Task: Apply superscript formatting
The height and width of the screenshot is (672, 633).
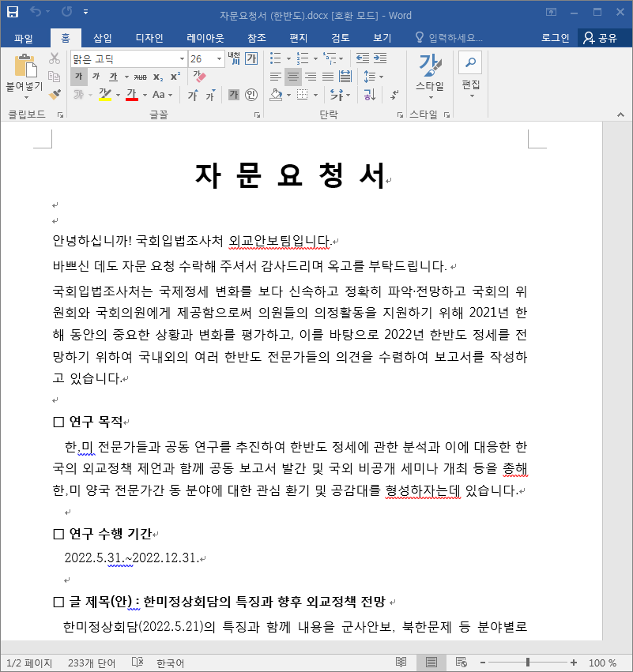Action: point(175,77)
